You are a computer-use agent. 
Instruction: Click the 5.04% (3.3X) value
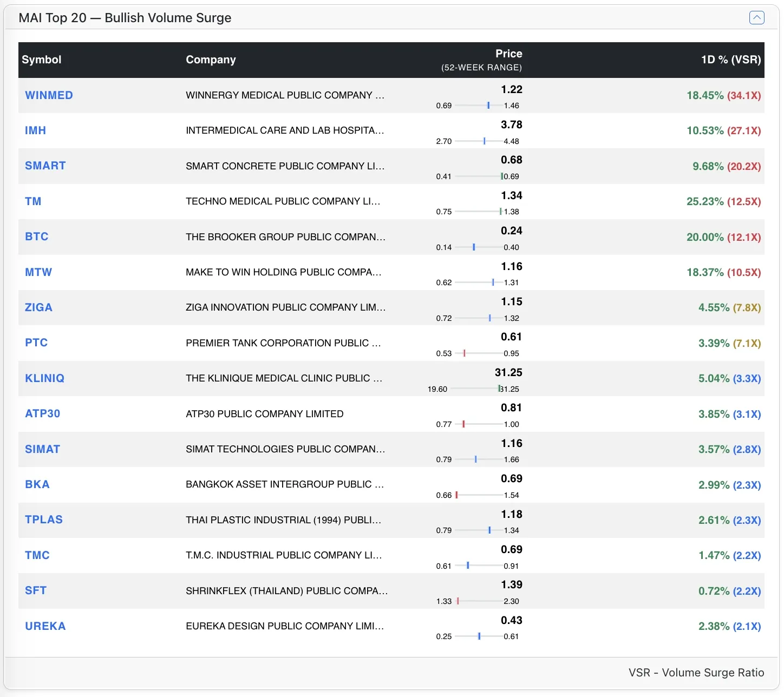click(x=729, y=379)
